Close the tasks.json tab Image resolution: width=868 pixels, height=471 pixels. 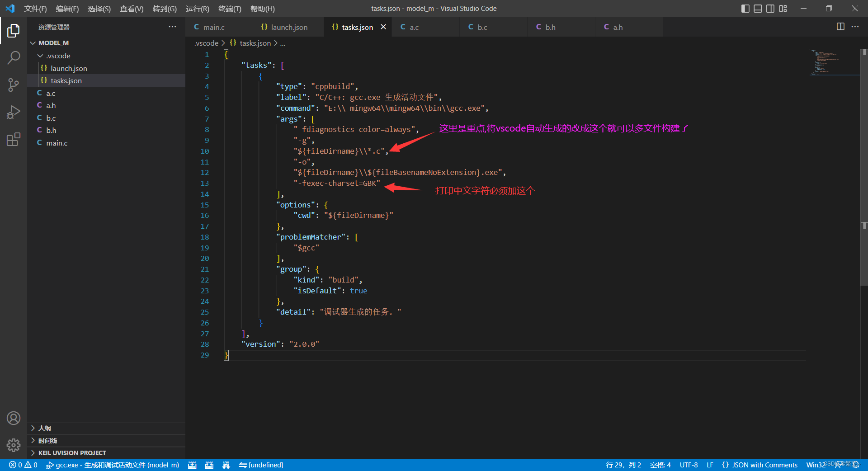point(383,27)
